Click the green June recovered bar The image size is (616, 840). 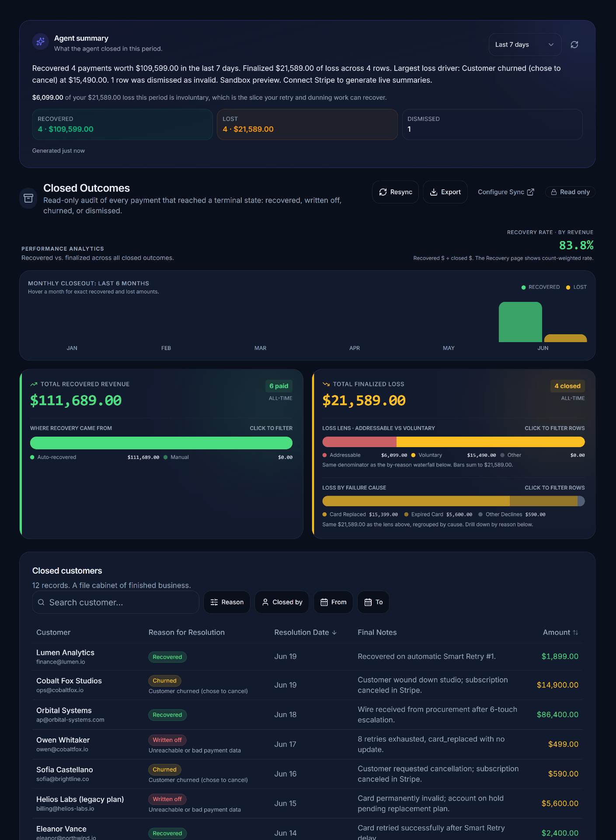click(x=520, y=322)
